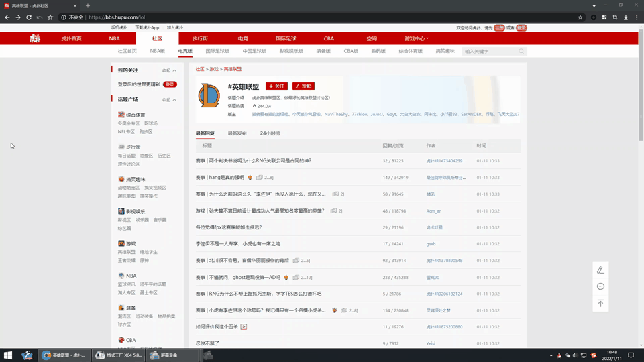Click the search magnifier icon
Screen dimensions: 644x362
click(521, 52)
